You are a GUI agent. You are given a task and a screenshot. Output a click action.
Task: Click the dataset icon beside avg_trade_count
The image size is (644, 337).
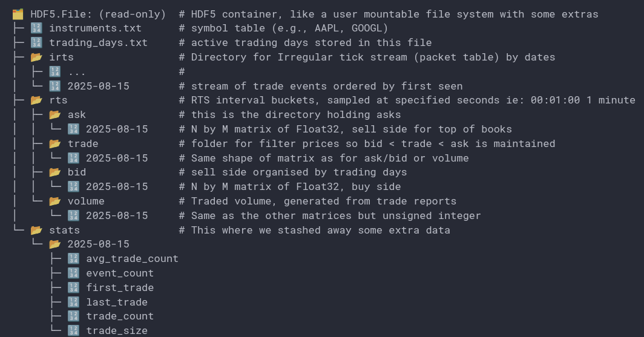73,259
